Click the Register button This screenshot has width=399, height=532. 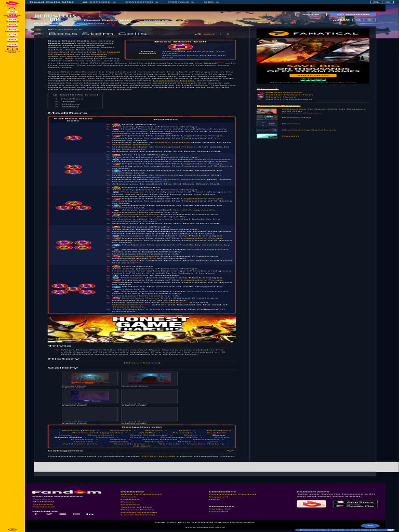coord(353,14)
